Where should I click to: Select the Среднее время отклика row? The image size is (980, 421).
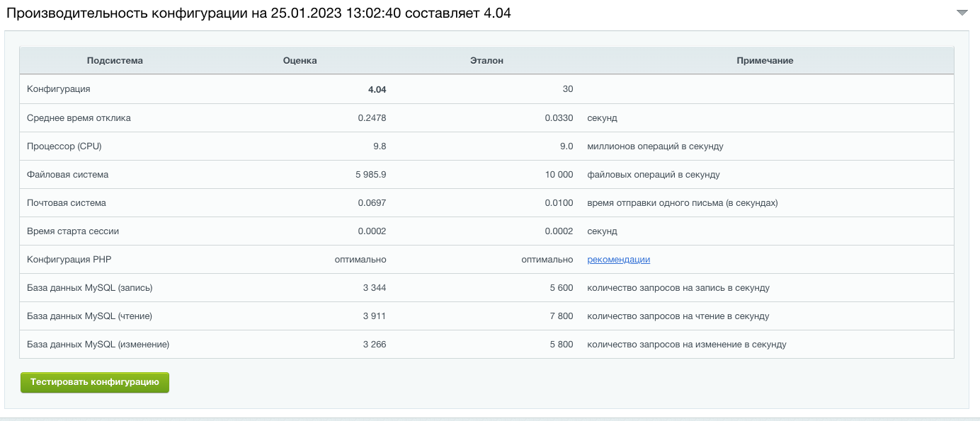tap(79, 118)
